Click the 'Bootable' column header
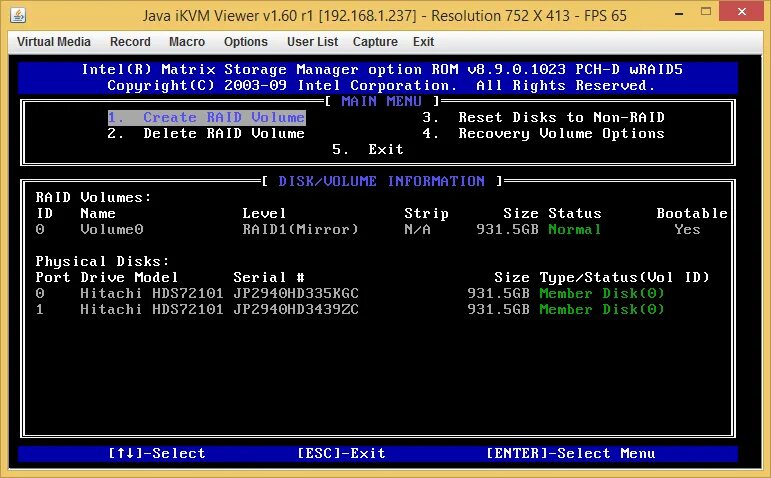Viewport: 771px width, 478px height. click(692, 213)
